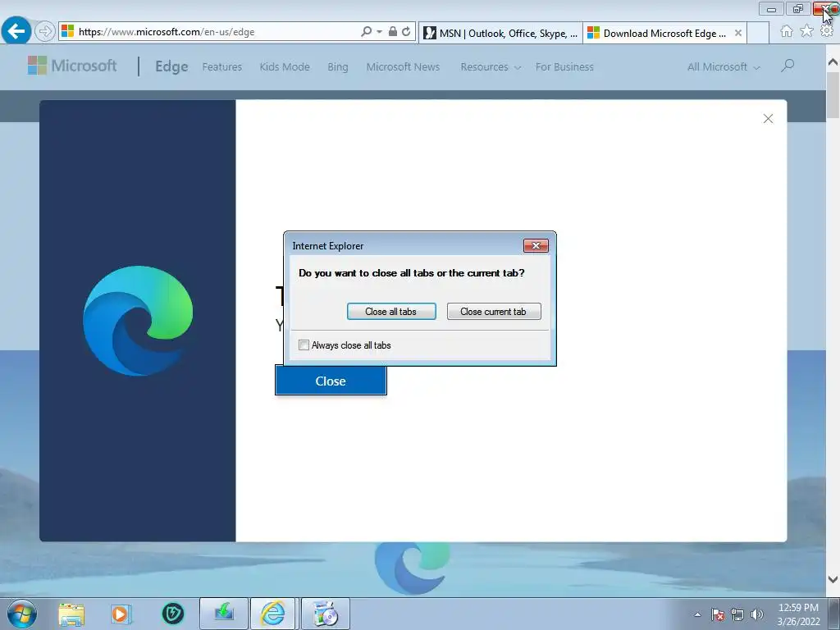Open File Explorer from the taskbar
The image size is (840, 630).
click(71, 614)
